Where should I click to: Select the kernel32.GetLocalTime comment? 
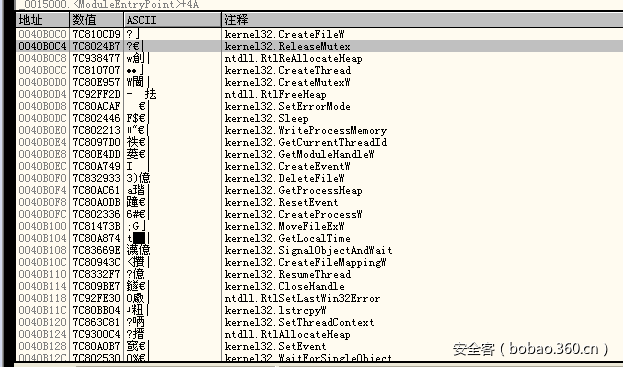(x=287, y=238)
